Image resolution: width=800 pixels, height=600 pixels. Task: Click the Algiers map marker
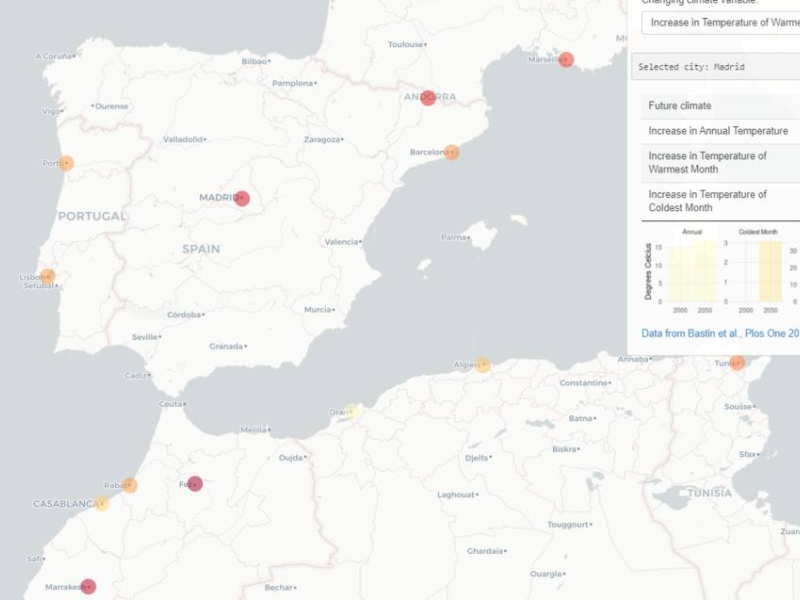click(x=483, y=365)
